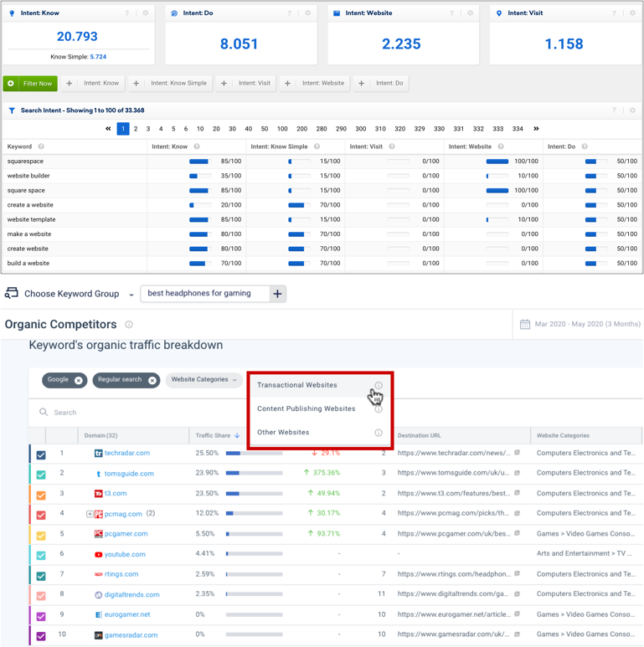Viewport: 644px width, 647px height.
Task: Open the gamesradar.com domain link
Action: [x=131, y=635]
